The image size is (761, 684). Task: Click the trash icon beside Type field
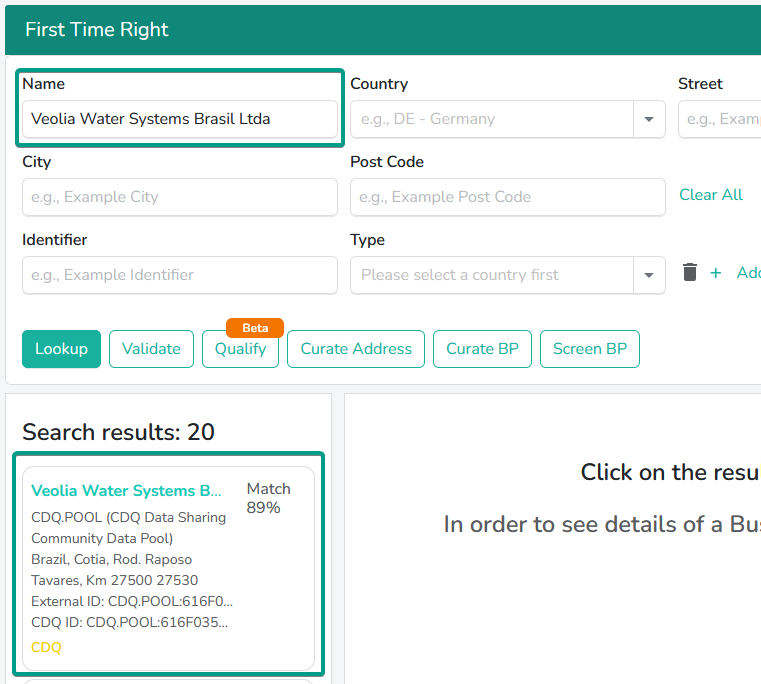point(690,272)
